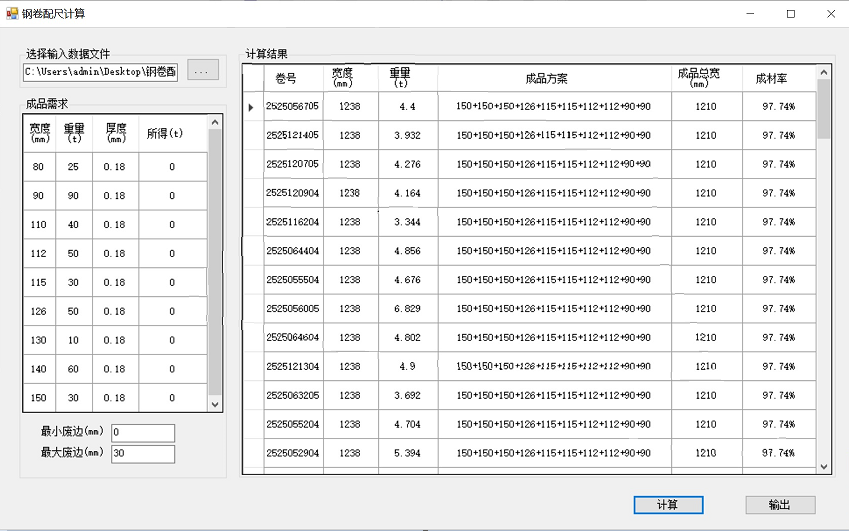Click the browse '...' file button
The image size is (849, 531).
coord(202,70)
